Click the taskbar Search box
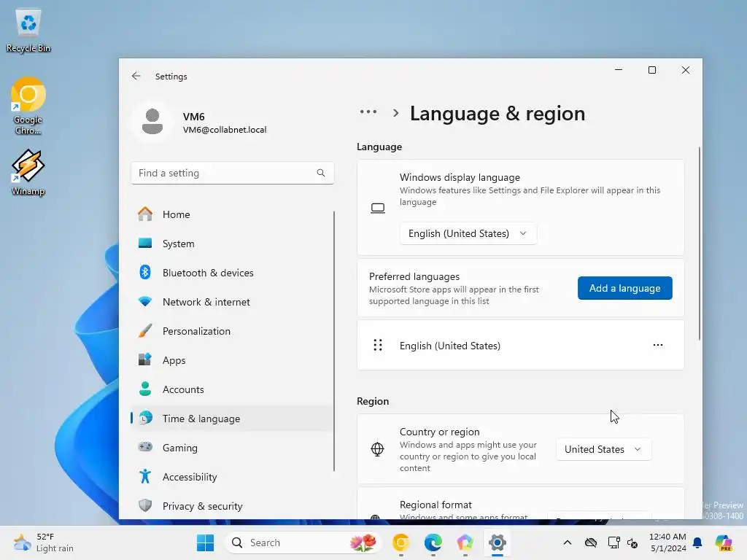The image size is (747, 560). [x=302, y=542]
